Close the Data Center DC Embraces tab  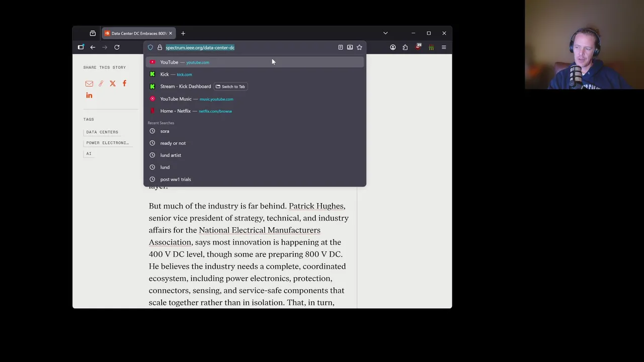tap(170, 33)
